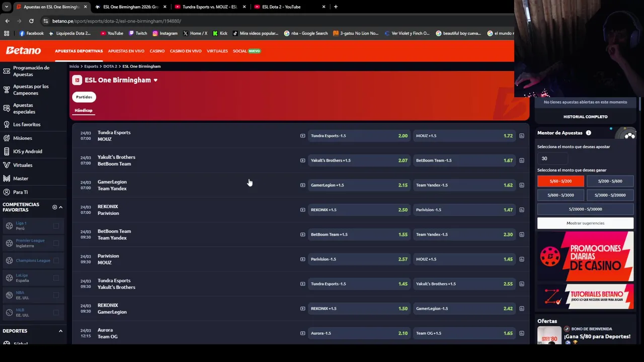Reload the page in the browser
This screenshot has width=644, height=362.
tap(31, 21)
